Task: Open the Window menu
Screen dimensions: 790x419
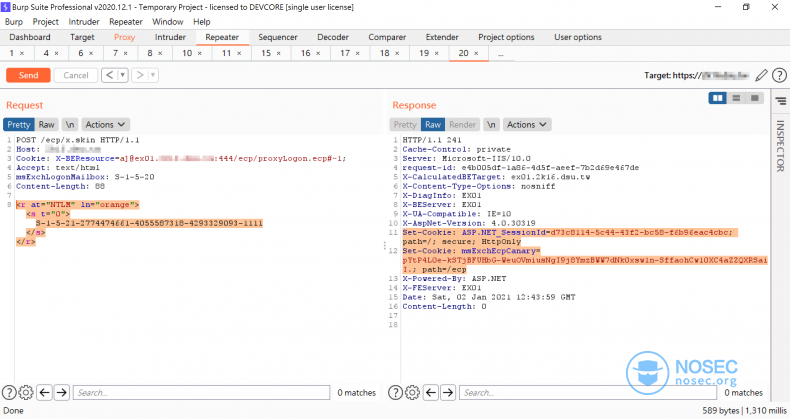Action: (167, 22)
